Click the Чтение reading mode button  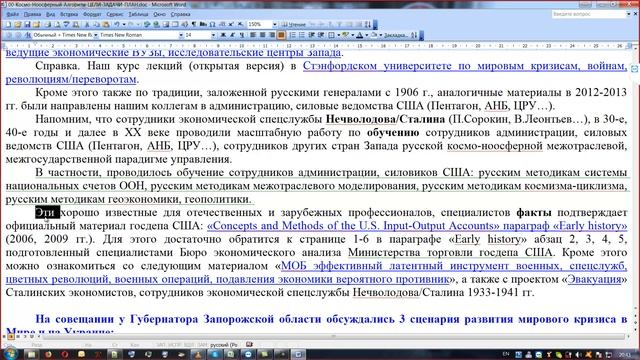click(293, 24)
